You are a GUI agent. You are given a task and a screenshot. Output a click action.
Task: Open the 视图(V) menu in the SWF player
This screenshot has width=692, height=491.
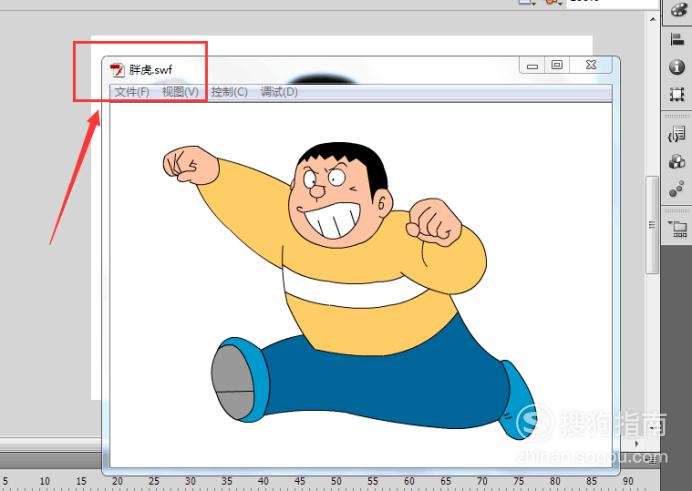[x=180, y=92]
